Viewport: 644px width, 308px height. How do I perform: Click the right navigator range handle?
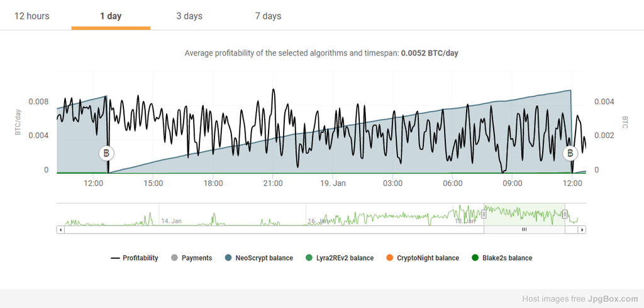(x=565, y=214)
